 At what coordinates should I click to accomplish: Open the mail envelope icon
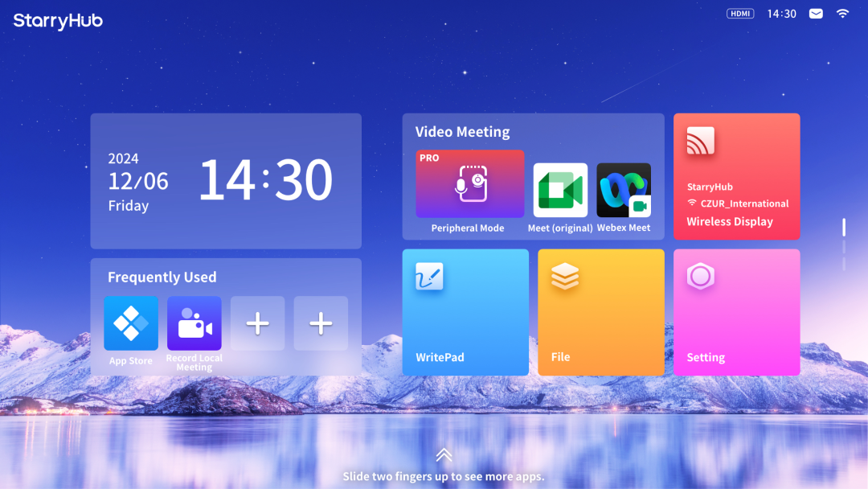pyautogui.click(x=816, y=14)
